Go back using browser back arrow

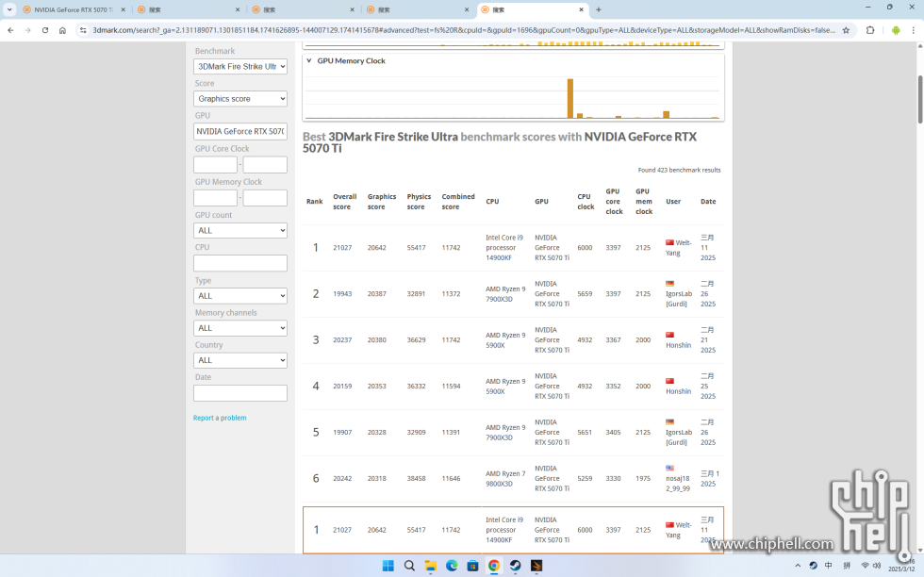(10, 30)
